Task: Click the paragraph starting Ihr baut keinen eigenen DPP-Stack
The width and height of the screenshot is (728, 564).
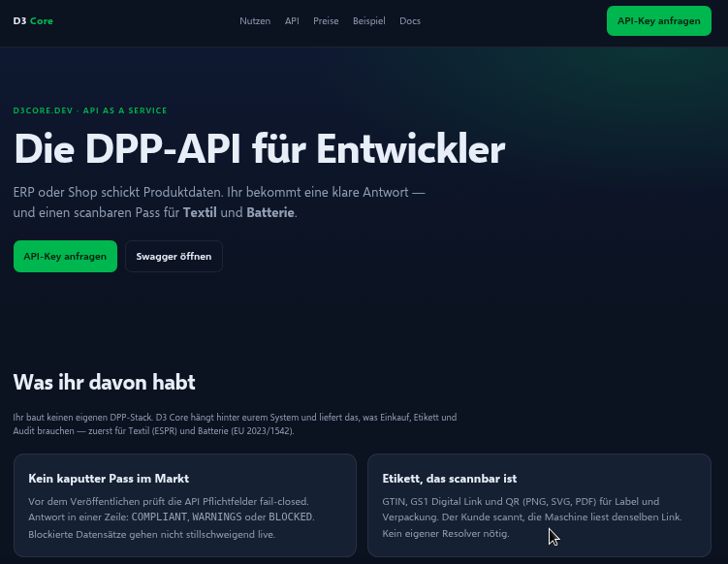Action: tap(235, 423)
